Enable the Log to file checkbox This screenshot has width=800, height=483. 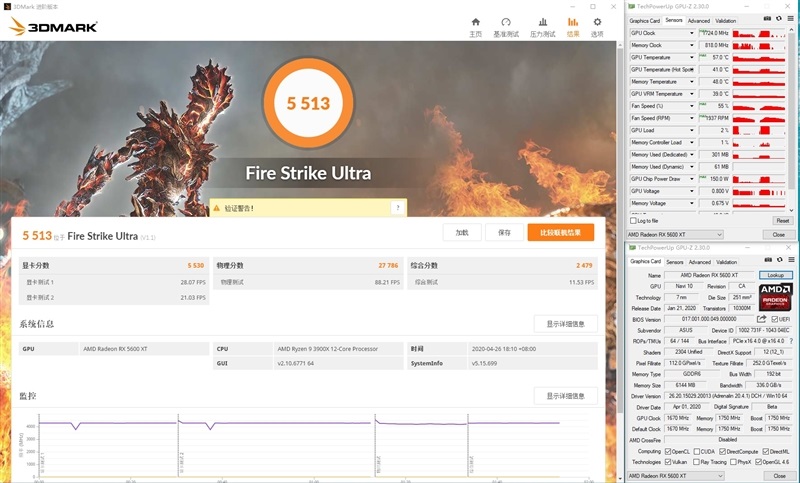pos(632,220)
